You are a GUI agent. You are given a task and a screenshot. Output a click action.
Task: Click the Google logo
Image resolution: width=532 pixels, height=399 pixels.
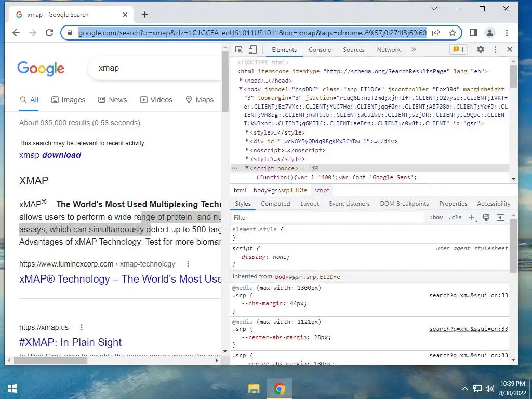coord(41,69)
